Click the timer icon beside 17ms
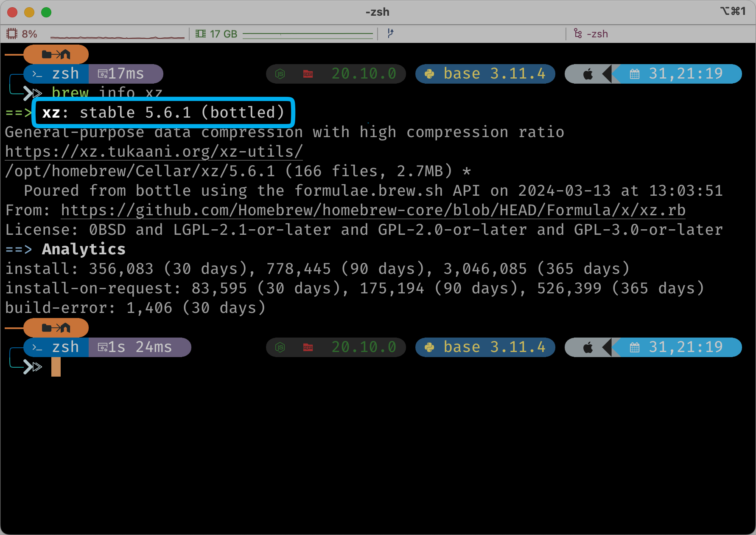This screenshot has width=756, height=535. click(103, 74)
